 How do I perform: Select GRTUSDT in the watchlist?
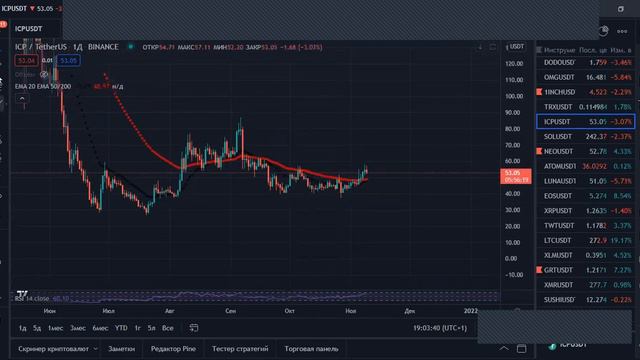585,270
